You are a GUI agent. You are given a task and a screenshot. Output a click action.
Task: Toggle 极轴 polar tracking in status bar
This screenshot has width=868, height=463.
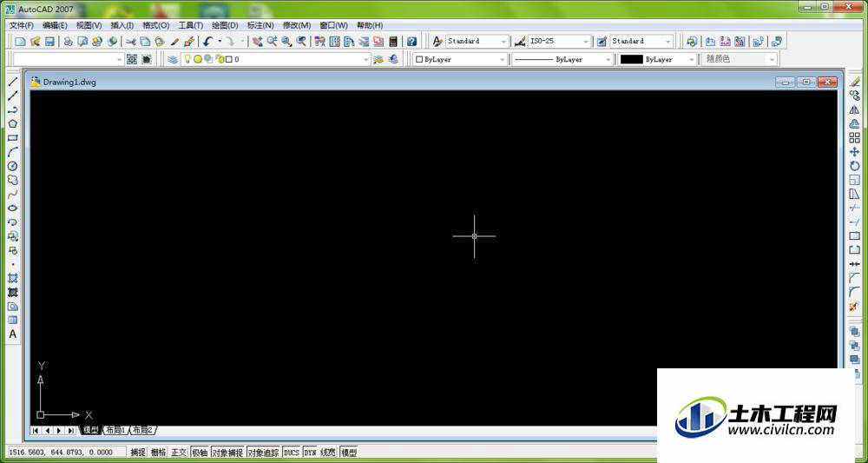(x=200, y=453)
